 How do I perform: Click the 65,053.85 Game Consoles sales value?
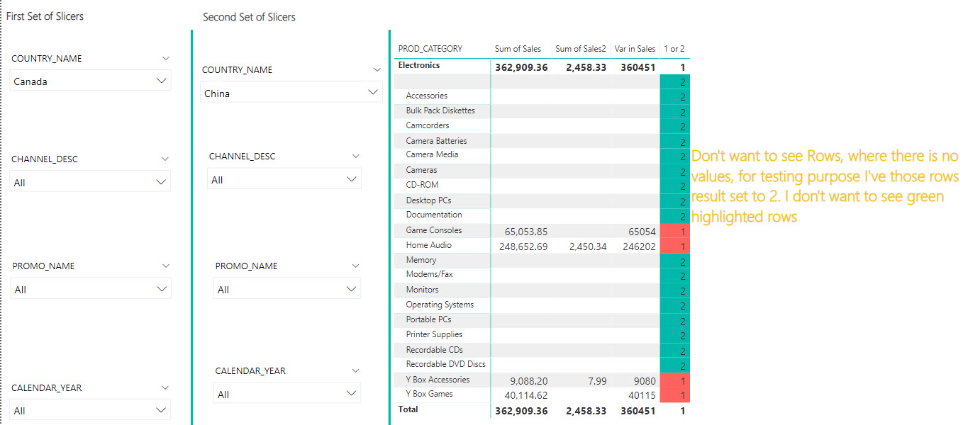coord(526,231)
